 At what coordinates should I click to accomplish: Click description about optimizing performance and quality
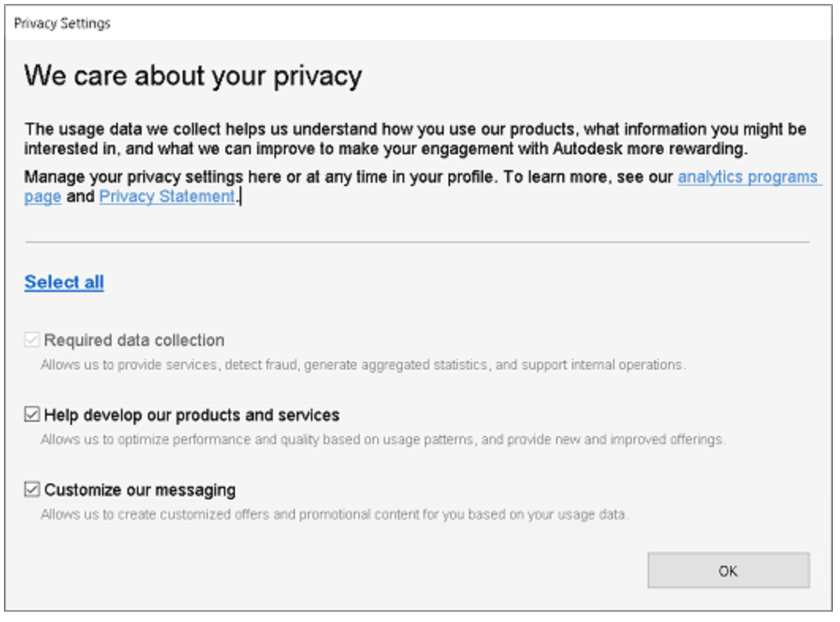[x=383, y=440]
